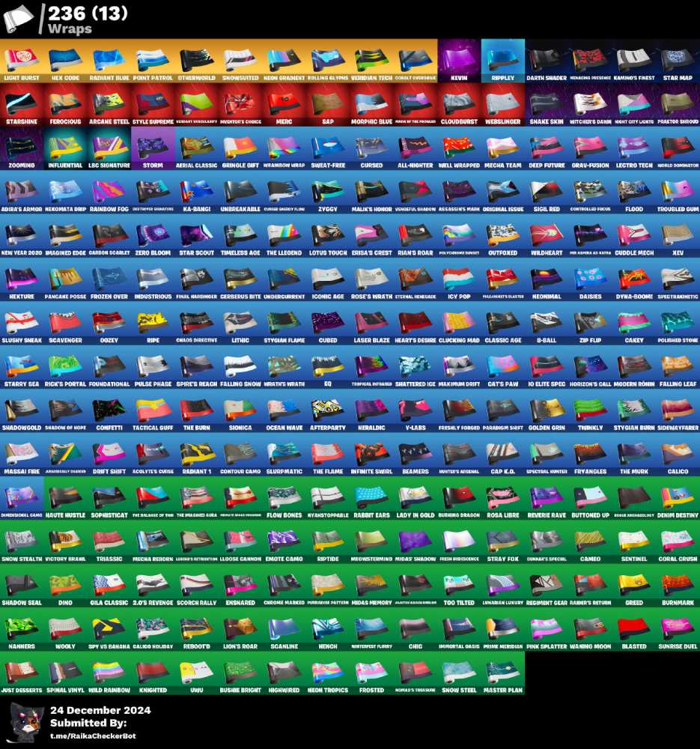
Task: Select the Star Map wrap
Action: 678,61
